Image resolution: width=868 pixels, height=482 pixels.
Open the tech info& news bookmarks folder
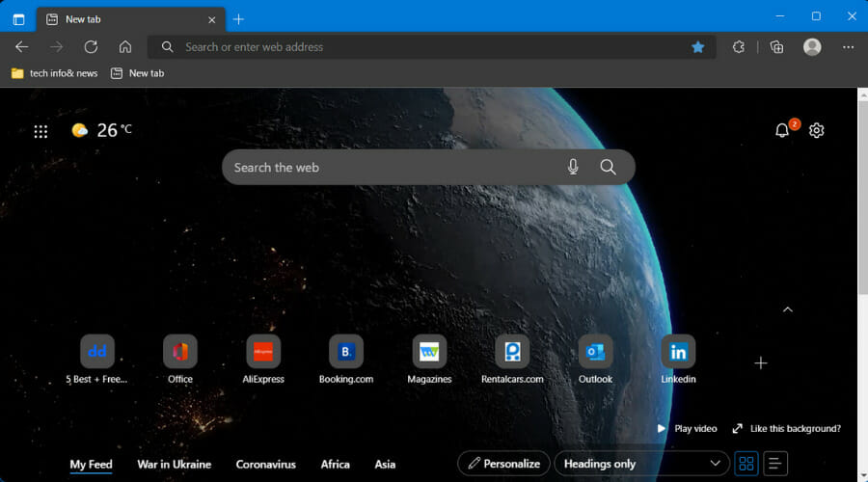[x=54, y=73]
